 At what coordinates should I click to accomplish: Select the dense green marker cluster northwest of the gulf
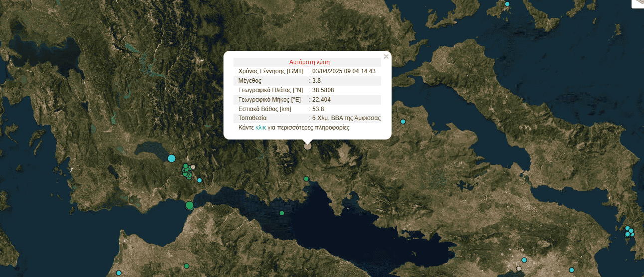click(x=187, y=171)
